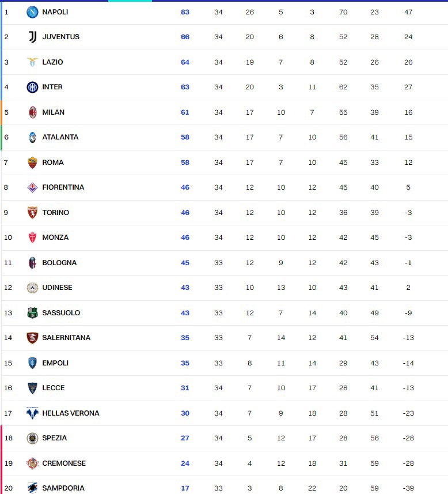Click the Fiorentina diamond logo

coord(32,187)
